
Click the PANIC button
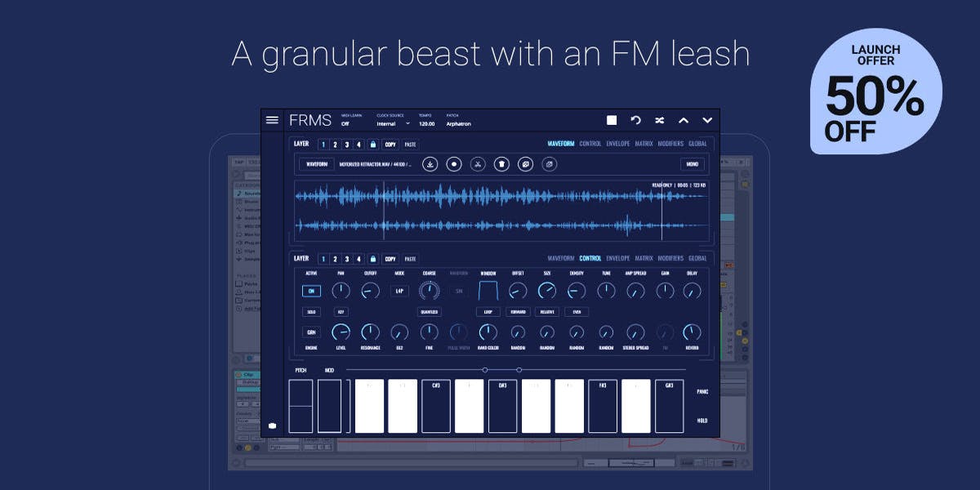coord(702,391)
